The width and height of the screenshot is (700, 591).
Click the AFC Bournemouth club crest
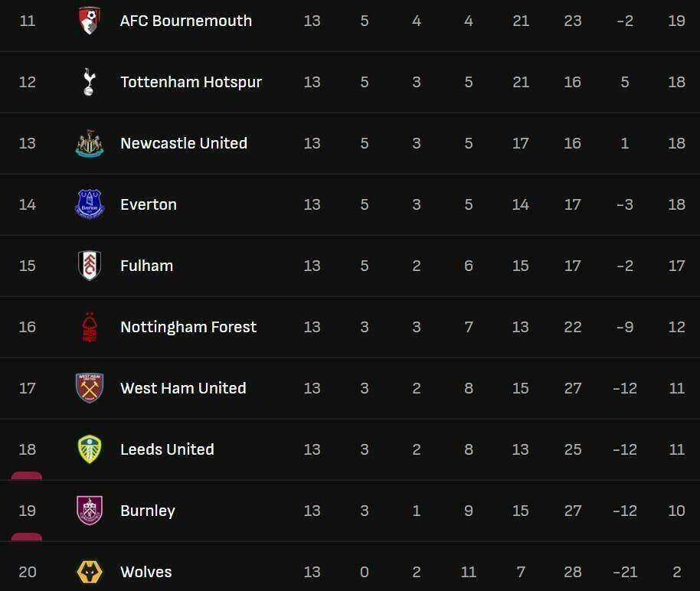pyautogui.click(x=90, y=21)
